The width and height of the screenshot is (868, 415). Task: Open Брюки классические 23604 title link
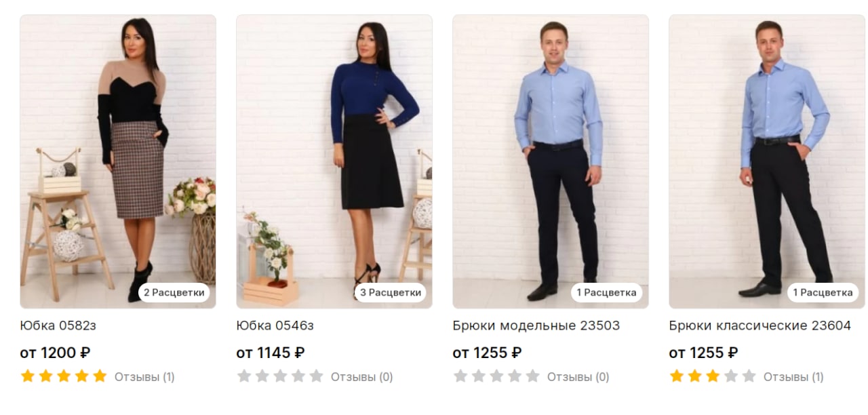pos(760,325)
